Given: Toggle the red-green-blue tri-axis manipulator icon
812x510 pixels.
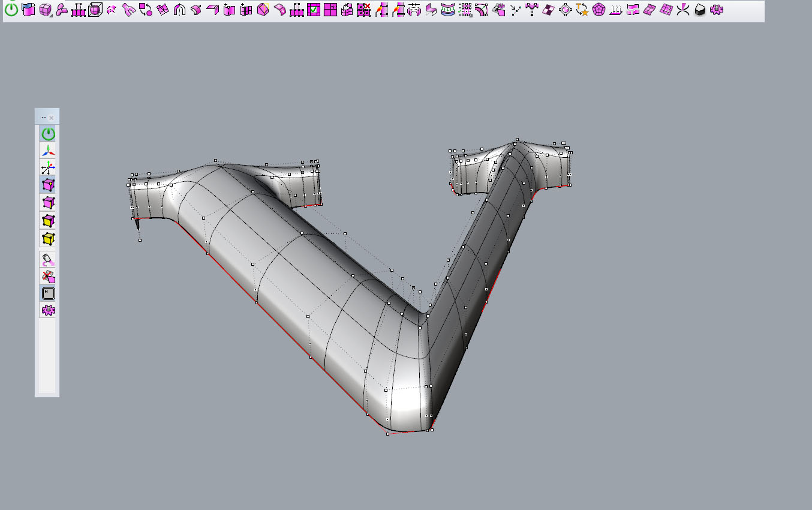Looking at the screenshot, I should (48, 151).
